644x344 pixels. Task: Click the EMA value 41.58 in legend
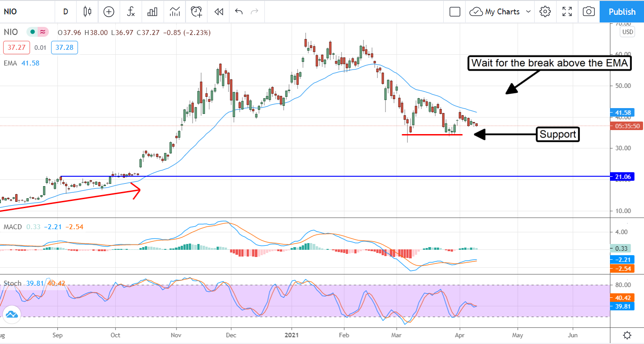(30, 63)
